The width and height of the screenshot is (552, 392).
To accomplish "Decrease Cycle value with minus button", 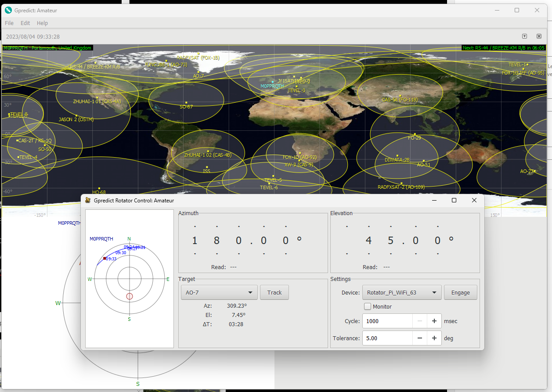I will click(x=420, y=321).
